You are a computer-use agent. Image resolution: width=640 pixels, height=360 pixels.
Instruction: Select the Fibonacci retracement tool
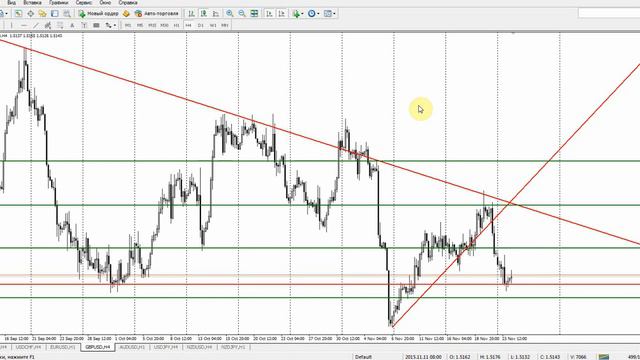[x=60, y=25]
